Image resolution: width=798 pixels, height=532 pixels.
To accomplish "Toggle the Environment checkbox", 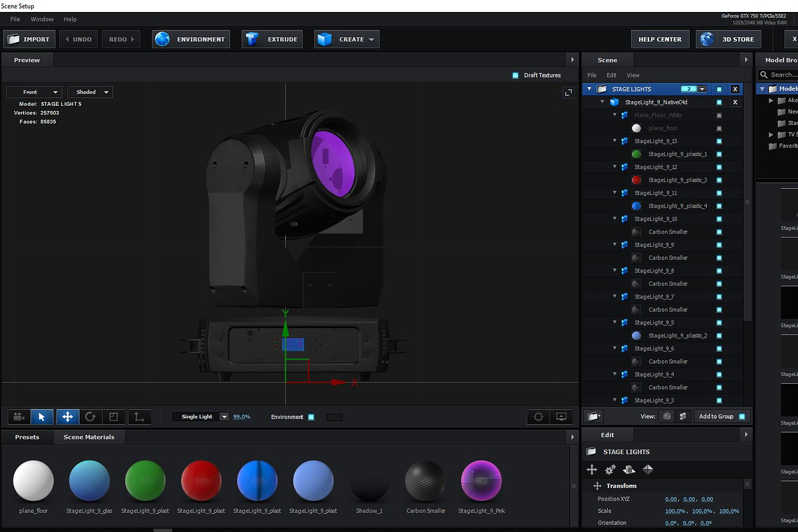I will pos(311,417).
